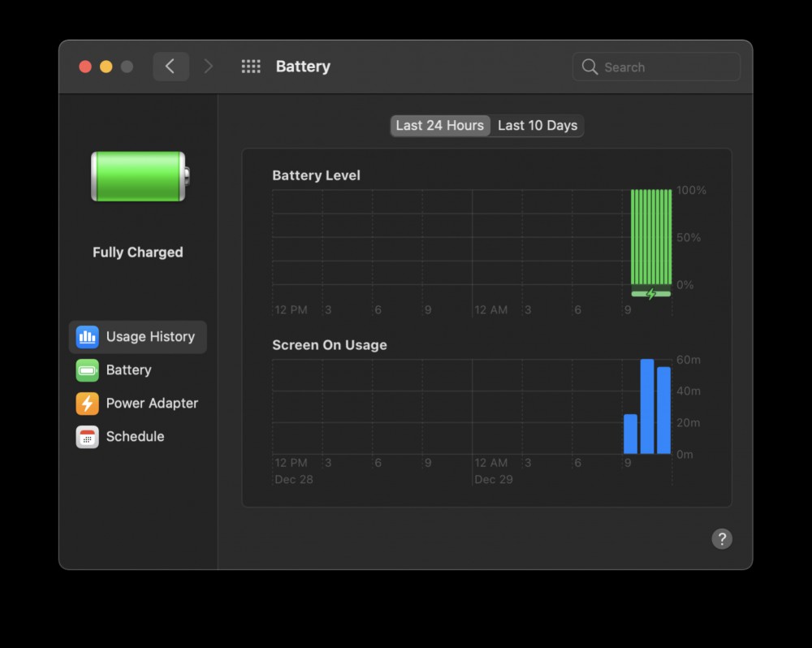812x648 pixels.
Task: Click the Usage History bar chart icon
Action: (x=87, y=337)
